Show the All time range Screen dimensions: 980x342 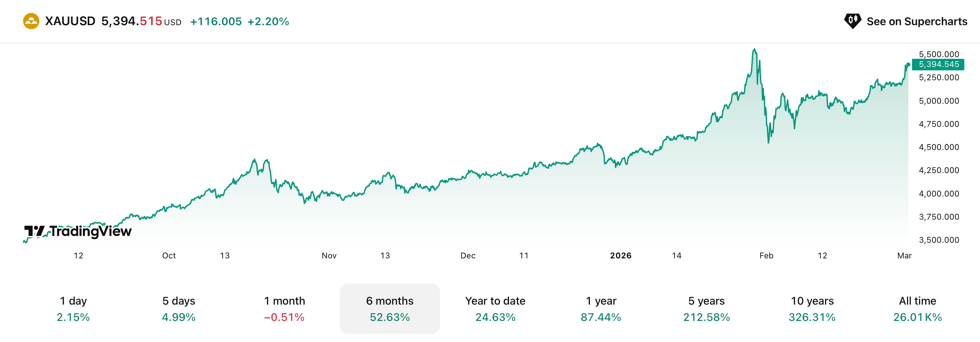[917, 309]
